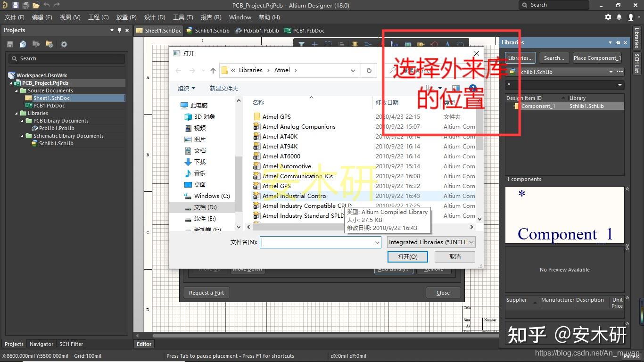Open the 设计 (D) menu
644x362 pixels.
point(154,17)
